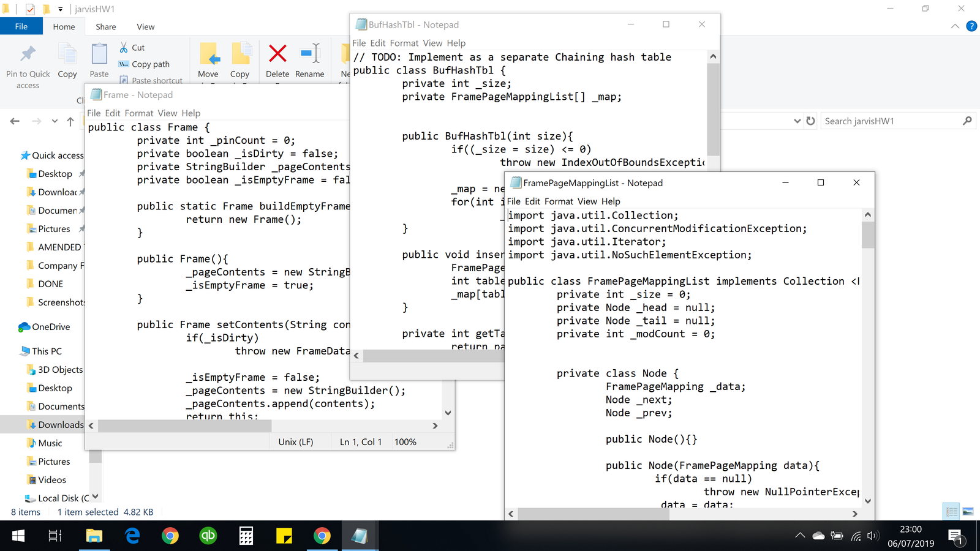The height and width of the screenshot is (551, 980).
Task: Click the Rename icon in the ribbon
Action: 310,54
